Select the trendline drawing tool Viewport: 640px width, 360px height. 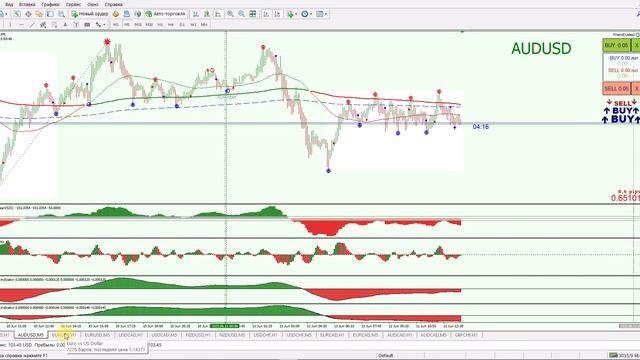[32, 24]
